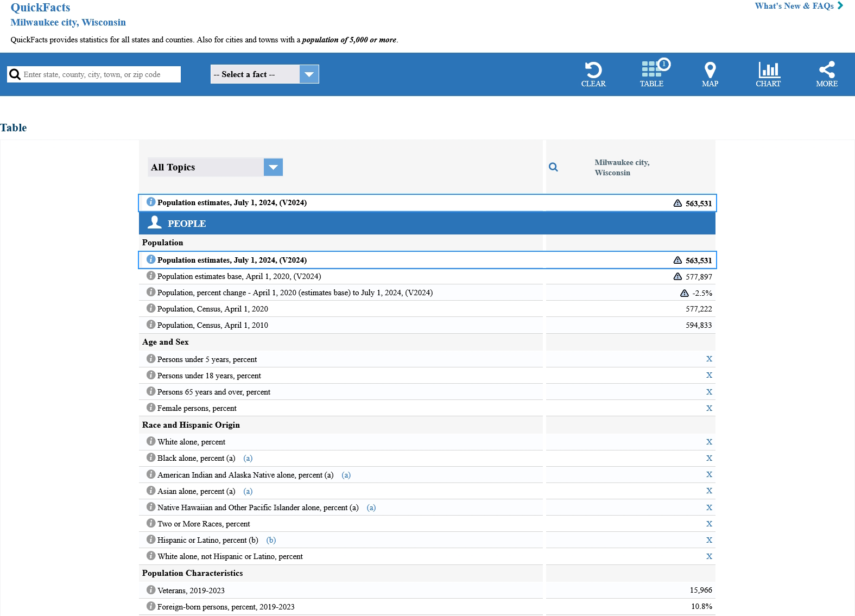Click info icon for White alone, not Hispanic
The image size is (855, 616).
(x=151, y=556)
